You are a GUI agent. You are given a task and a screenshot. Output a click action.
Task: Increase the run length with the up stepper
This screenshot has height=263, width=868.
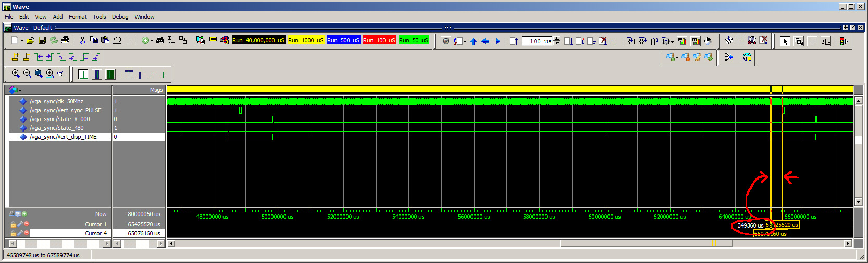coord(557,39)
